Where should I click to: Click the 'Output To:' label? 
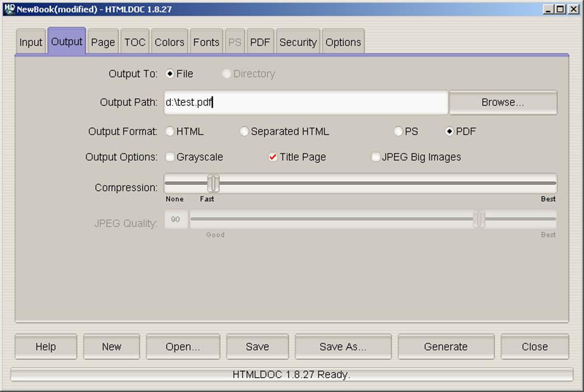tap(133, 74)
